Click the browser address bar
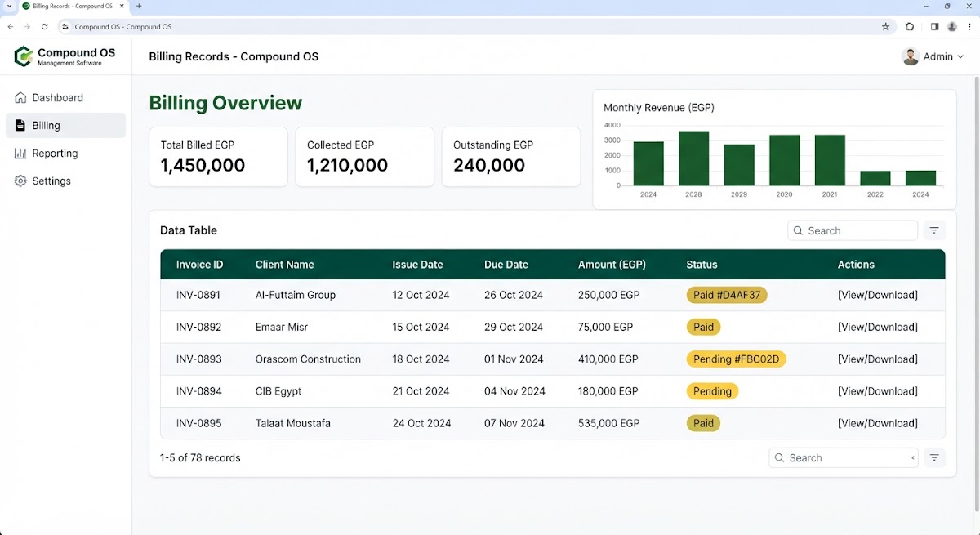The width and height of the screenshot is (980, 535). click(x=476, y=26)
